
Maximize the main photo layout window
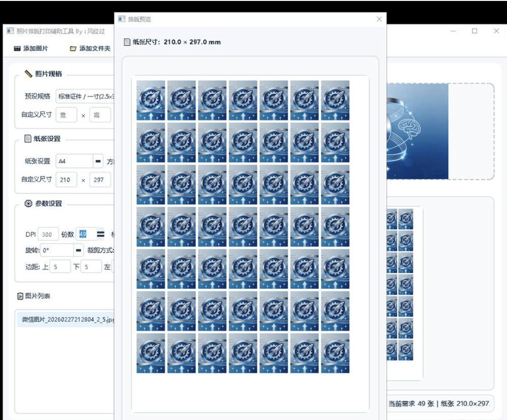[x=474, y=31]
